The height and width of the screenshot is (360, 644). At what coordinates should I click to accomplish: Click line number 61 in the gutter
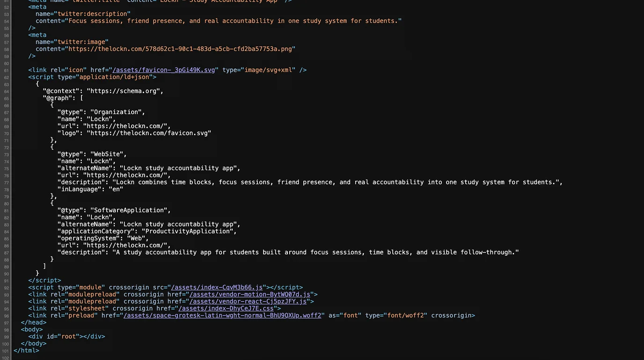point(7,70)
